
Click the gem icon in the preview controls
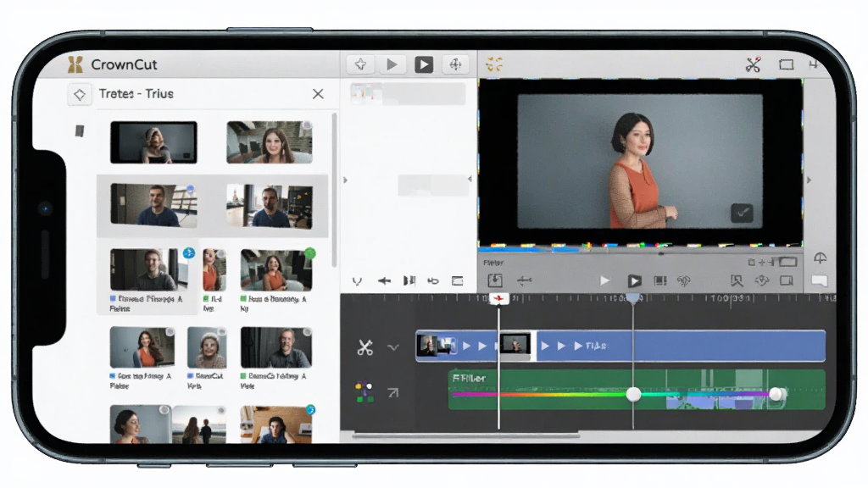click(762, 280)
